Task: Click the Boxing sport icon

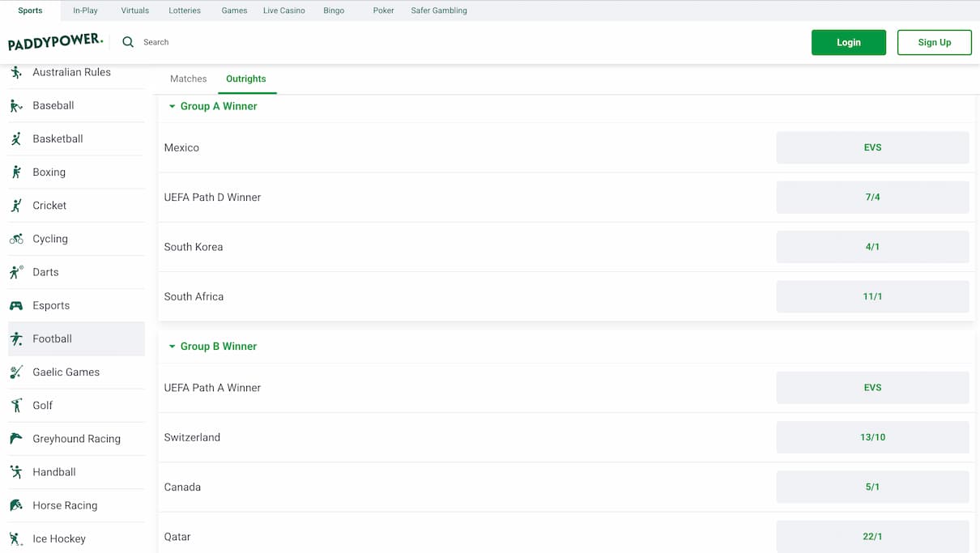Action: (16, 172)
